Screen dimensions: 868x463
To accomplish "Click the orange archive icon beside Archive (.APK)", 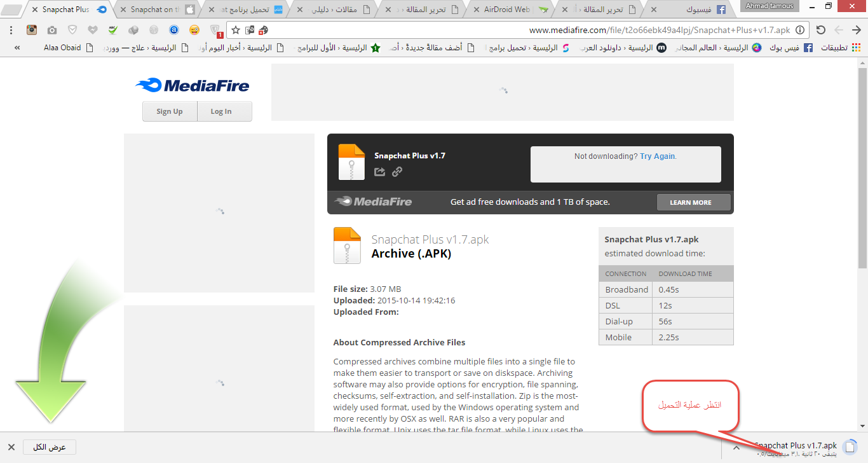I will click(348, 245).
